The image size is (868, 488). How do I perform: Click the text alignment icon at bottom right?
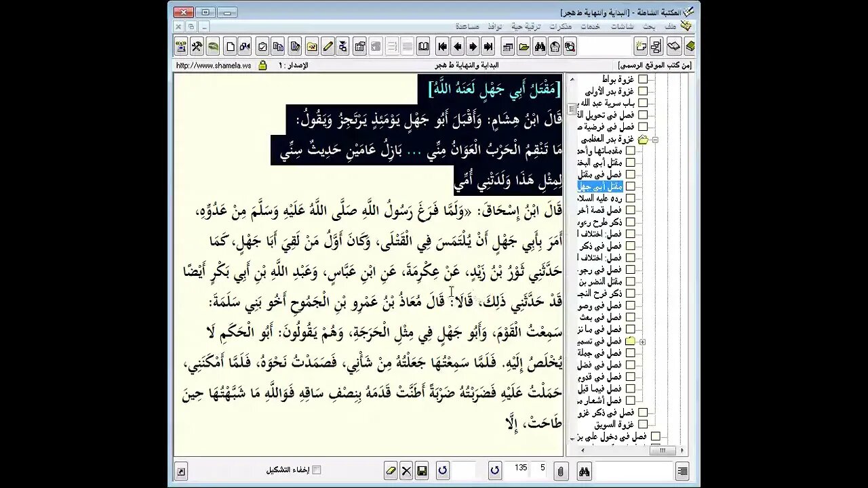click(x=682, y=470)
